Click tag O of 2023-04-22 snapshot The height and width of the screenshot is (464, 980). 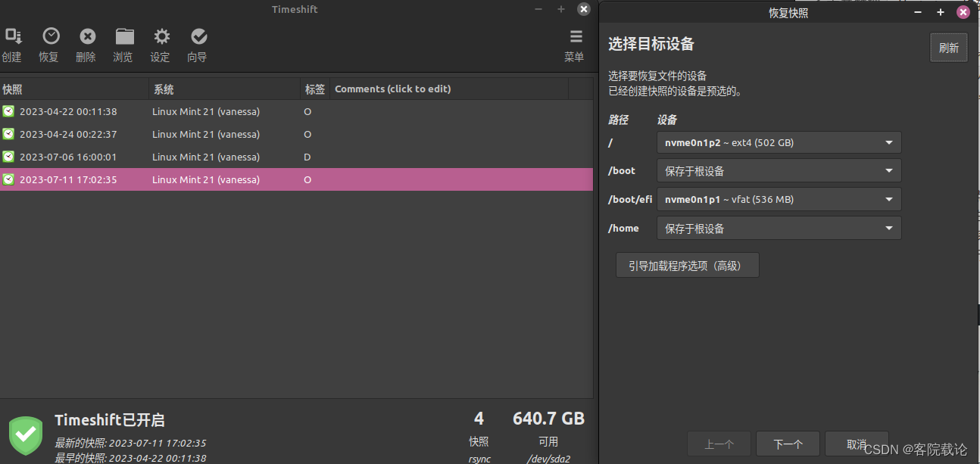tap(307, 111)
